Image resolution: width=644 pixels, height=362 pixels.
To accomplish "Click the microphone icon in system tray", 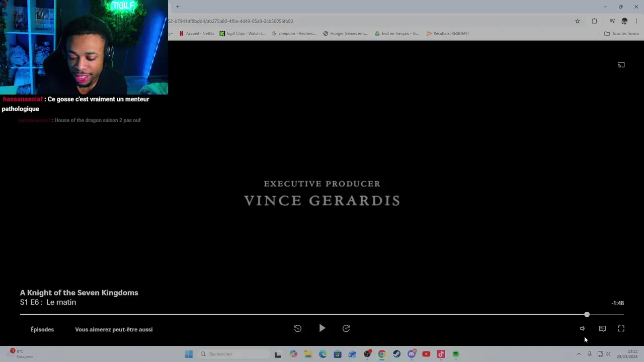I will pos(590,354).
